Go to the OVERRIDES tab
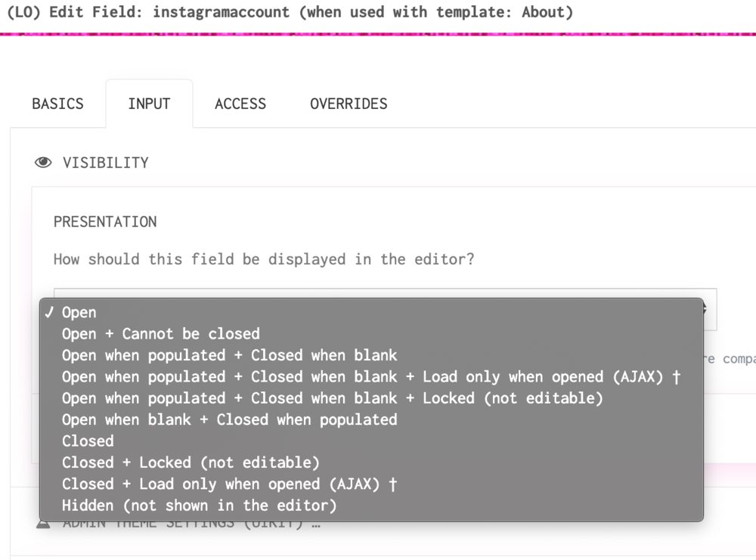Viewport: 756px width, 560px height. pos(349,104)
